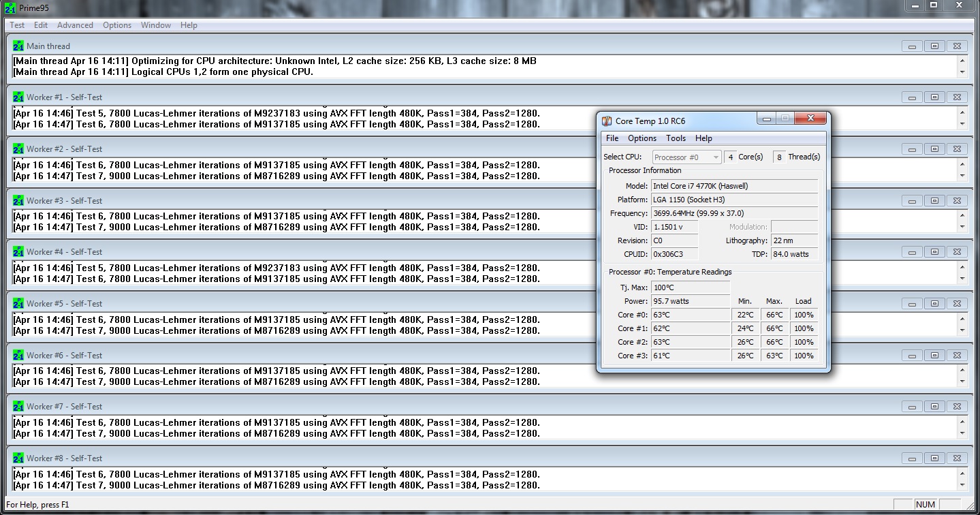Click the TDP value 84.0 watts
980x515 pixels.
pyautogui.click(x=794, y=254)
